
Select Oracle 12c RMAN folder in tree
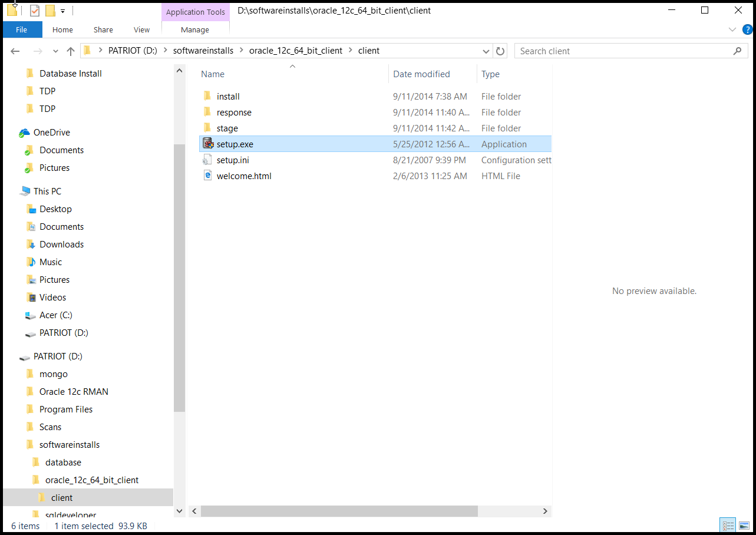pyautogui.click(x=74, y=392)
